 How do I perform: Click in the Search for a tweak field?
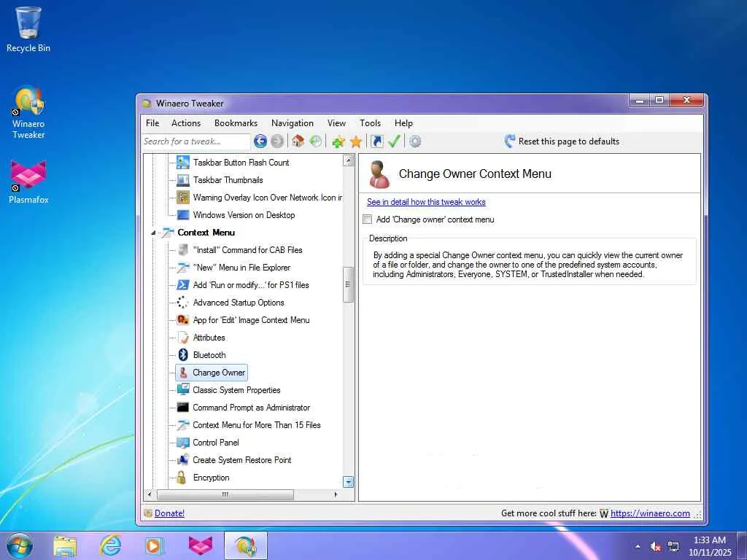[196, 141]
